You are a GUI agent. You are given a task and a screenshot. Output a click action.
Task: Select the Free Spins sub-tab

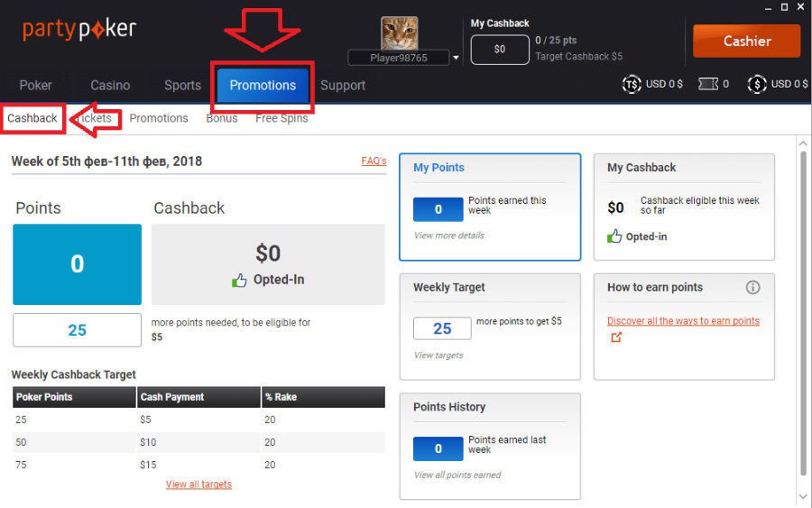[x=281, y=118]
